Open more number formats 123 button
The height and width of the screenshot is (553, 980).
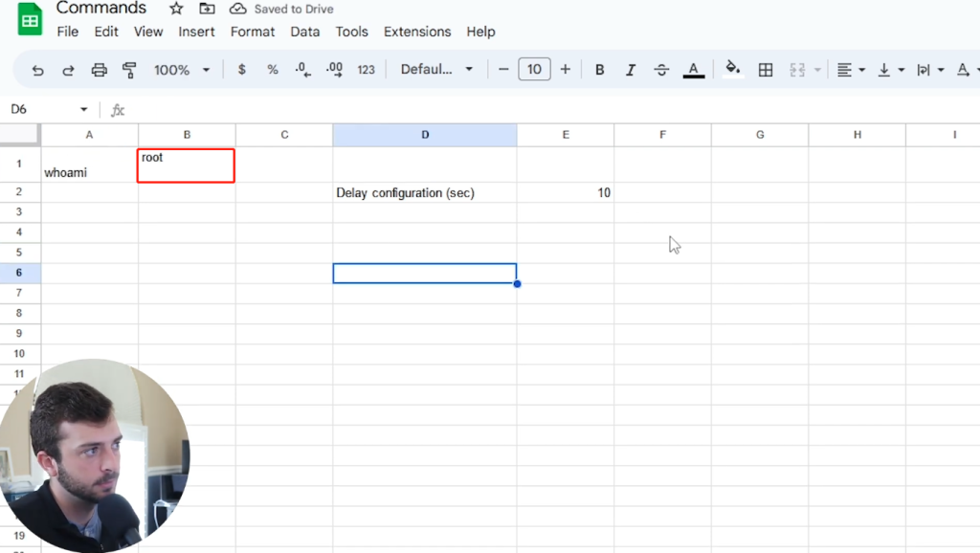(x=366, y=70)
